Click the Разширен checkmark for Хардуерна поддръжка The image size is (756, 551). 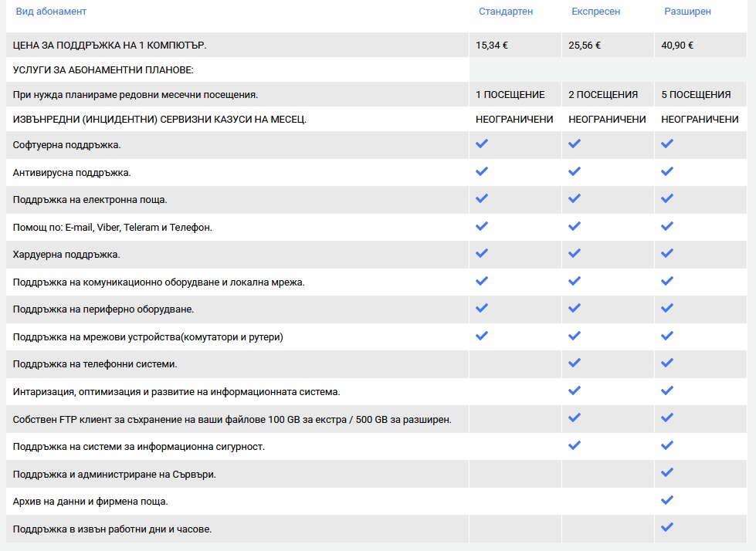666,253
